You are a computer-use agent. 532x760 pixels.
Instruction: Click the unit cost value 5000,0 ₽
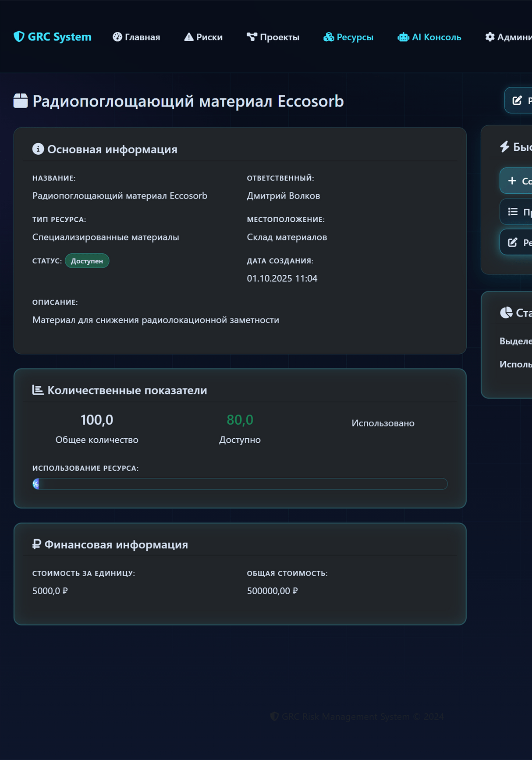point(50,591)
